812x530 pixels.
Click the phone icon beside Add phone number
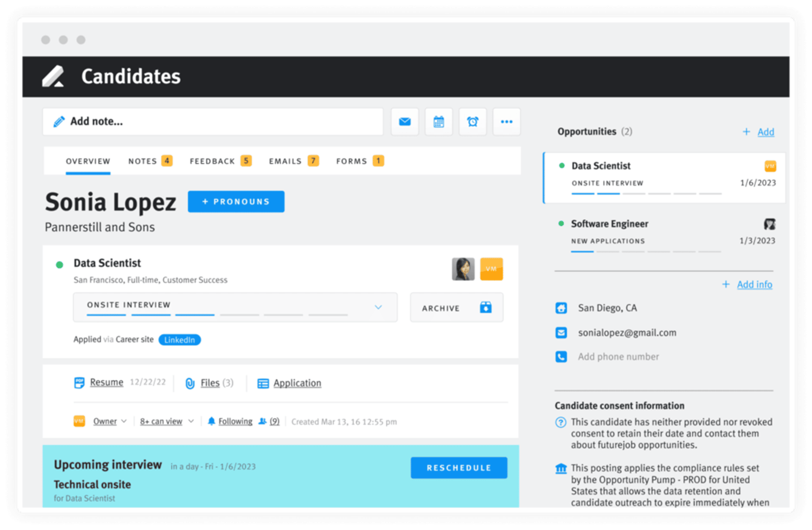tap(561, 357)
